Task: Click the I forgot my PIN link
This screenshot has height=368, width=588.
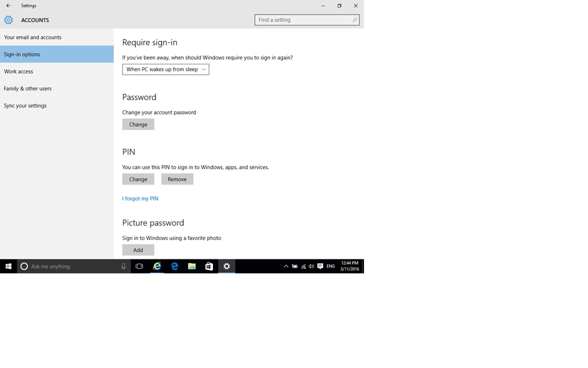Action: coord(140,199)
